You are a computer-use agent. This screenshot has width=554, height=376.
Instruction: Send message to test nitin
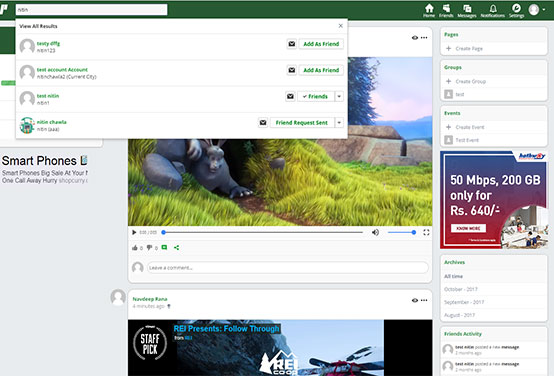click(290, 96)
